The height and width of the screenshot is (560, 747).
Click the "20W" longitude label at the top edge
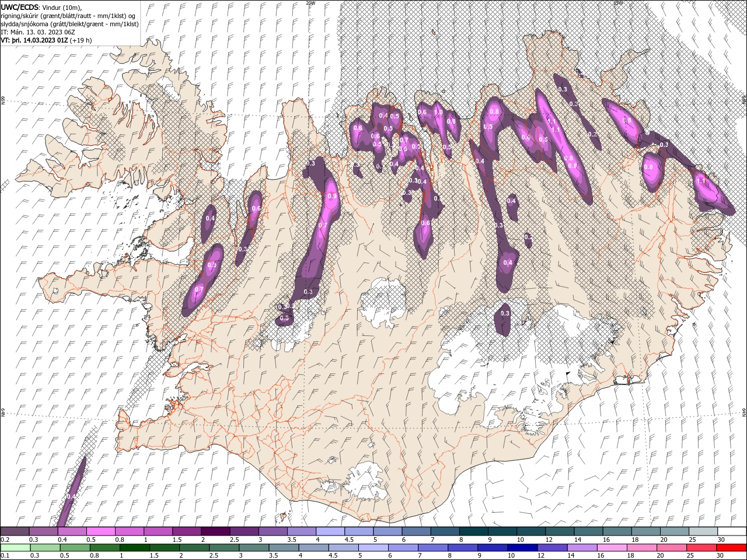[310, 3]
